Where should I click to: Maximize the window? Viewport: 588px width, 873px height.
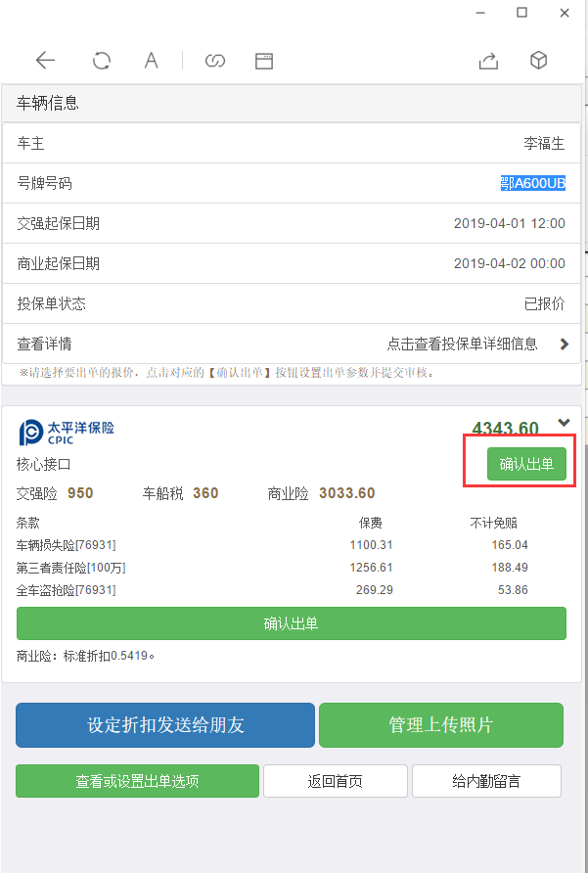pyautogui.click(x=521, y=13)
